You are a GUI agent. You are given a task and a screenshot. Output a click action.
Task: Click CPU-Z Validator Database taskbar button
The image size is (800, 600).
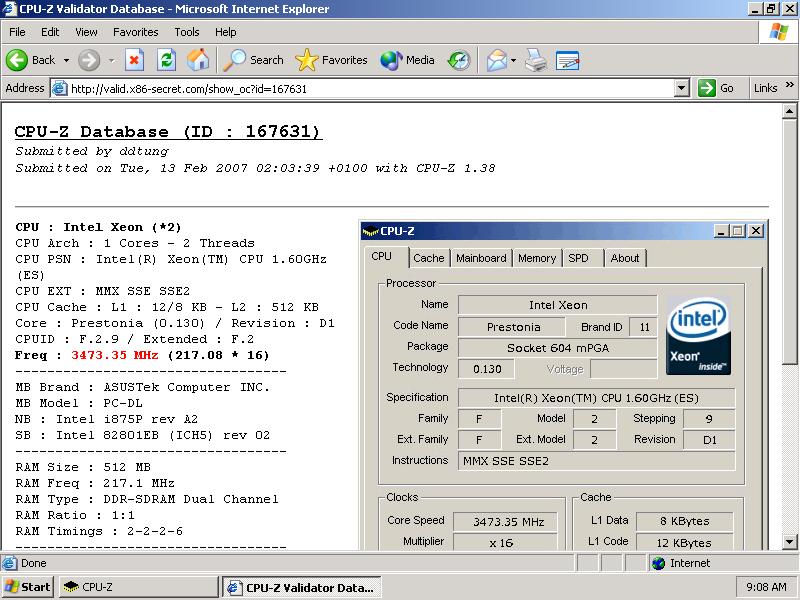tap(302, 587)
